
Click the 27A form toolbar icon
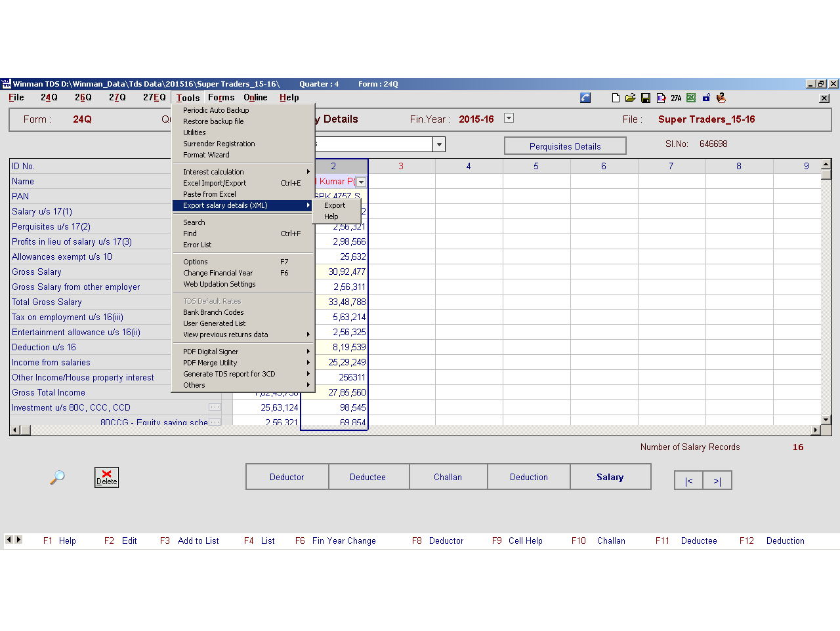(676, 98)
